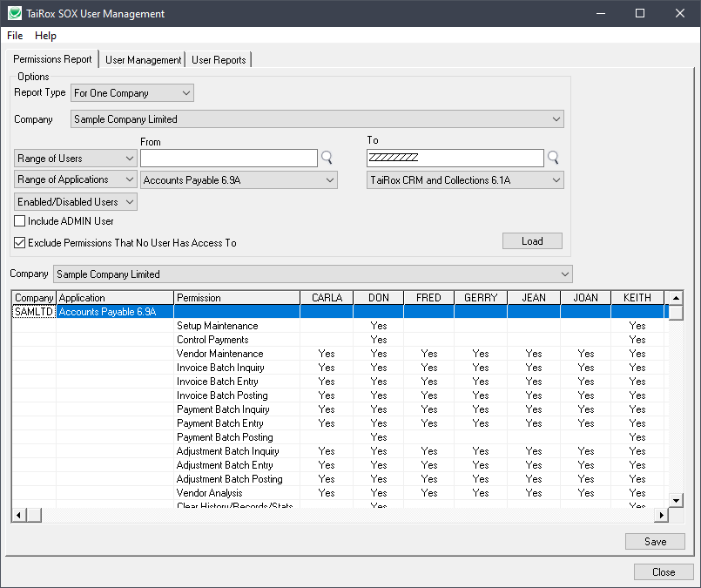Image resolution: width=701 pixels, height=588 pixels.
Task: Click the DON column header
Action: click(x=379, y=298)
